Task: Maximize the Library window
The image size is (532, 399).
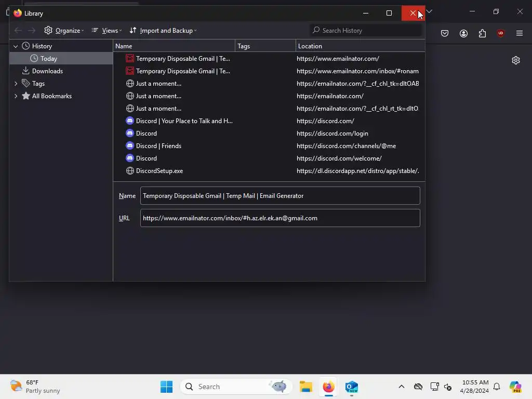Action: coord(389,13)
